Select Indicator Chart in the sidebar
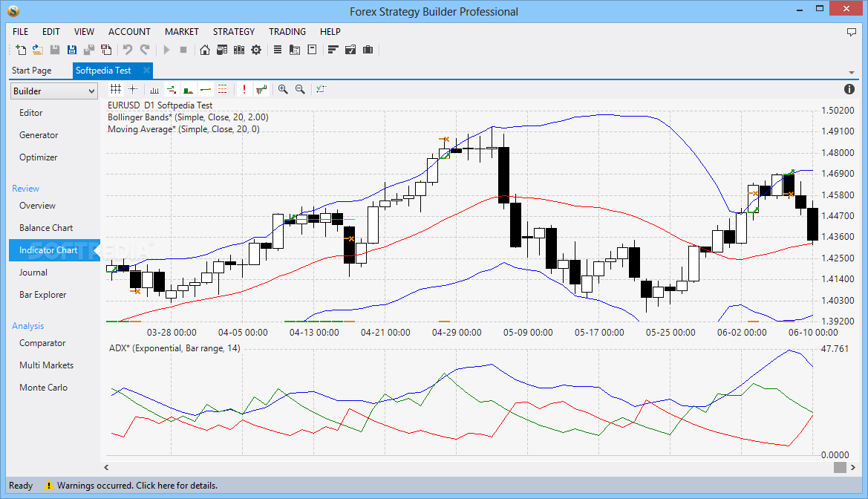868x499 pixels. tap(54, 250)
